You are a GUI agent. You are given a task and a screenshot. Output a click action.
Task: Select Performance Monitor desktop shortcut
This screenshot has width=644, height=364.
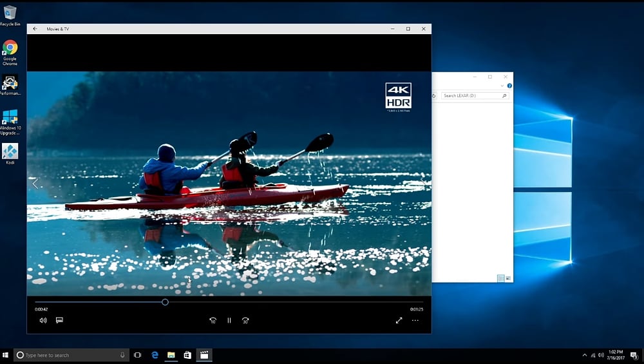coord(10,85)
